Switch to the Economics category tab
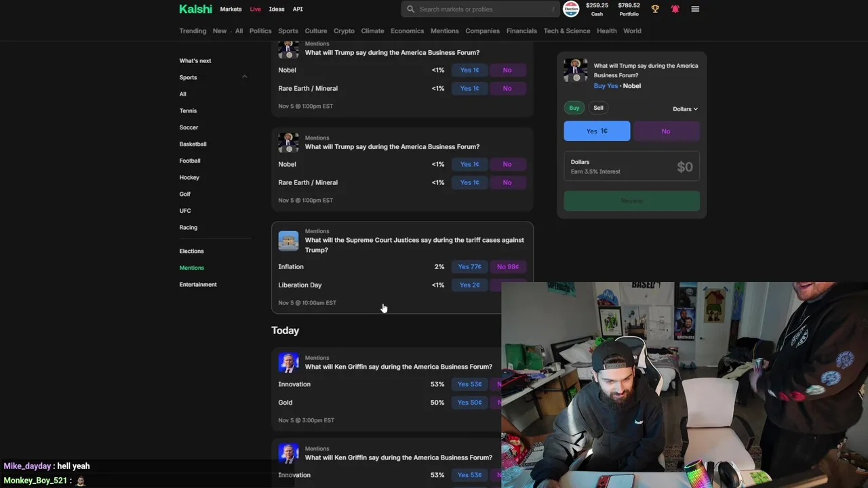This screenshot has width=868, height=488. pos(407,30)
